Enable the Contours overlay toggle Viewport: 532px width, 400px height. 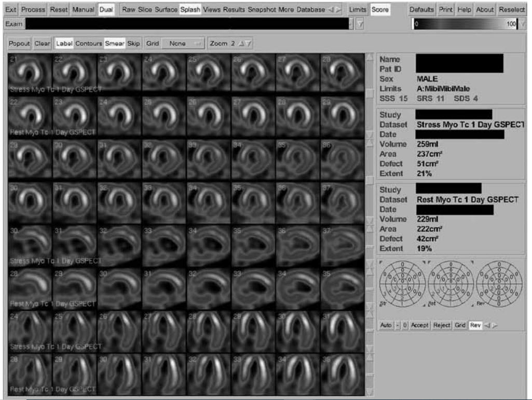[89, 44]
